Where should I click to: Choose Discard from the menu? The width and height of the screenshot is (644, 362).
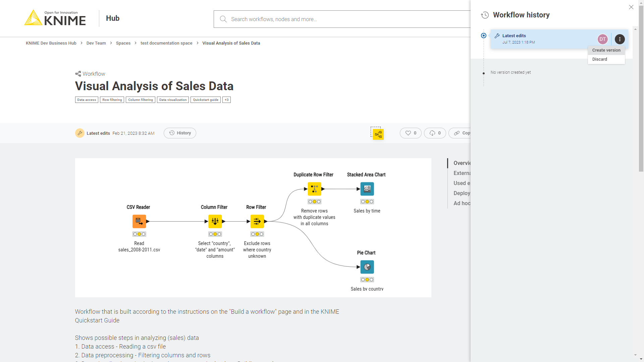(x=600, y=59)
